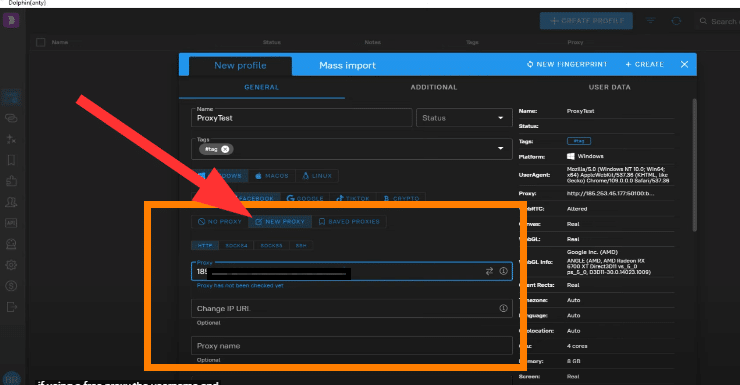Click the Status column header
Image resolution: width=740 pixels, height=385 pixels.
pyautogui.click(x=271, y=42)
